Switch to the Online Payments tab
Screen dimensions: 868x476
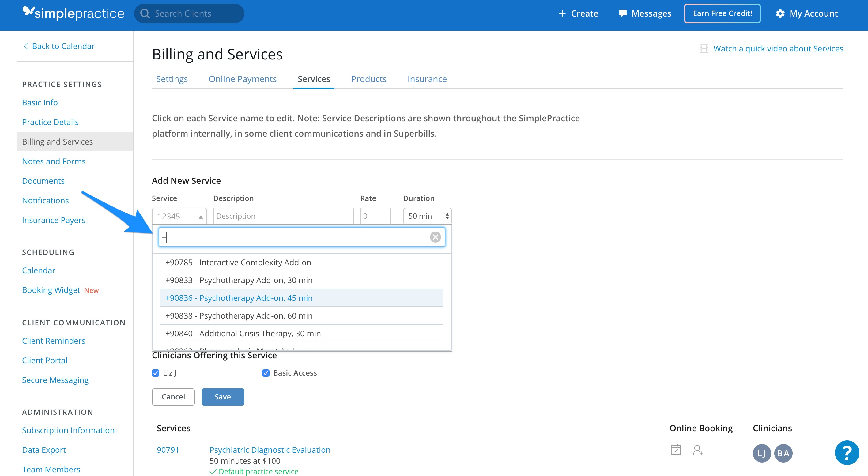243,79
